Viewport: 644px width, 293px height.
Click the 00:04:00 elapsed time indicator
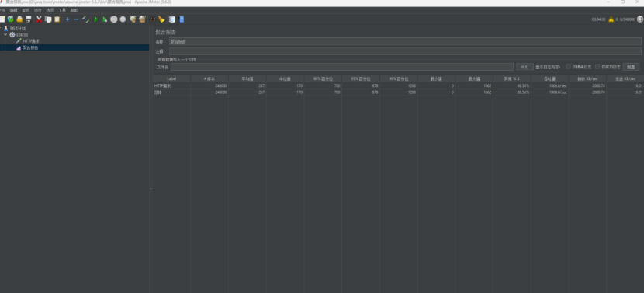pyautogui.click(x=598, y=19)
